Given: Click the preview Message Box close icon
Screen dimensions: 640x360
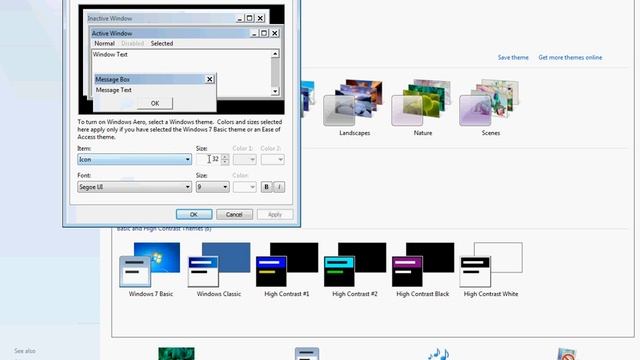Looking at the screenshot, I should (209, 79).
